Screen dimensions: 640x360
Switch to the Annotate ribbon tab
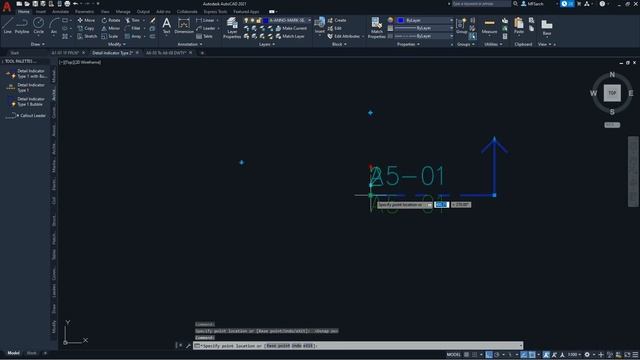click(x=60, y=12)
